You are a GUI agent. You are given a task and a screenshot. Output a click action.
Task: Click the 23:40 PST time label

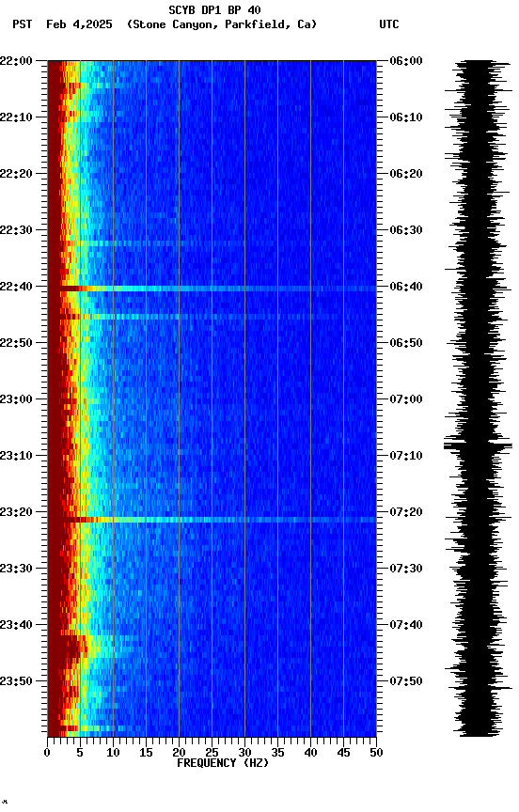point(16,626)
